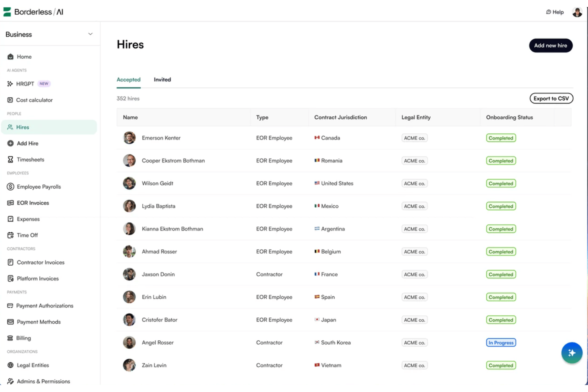Open the Cost calculator icon
This screenshot has height=392, width=588.
point(10,100)
